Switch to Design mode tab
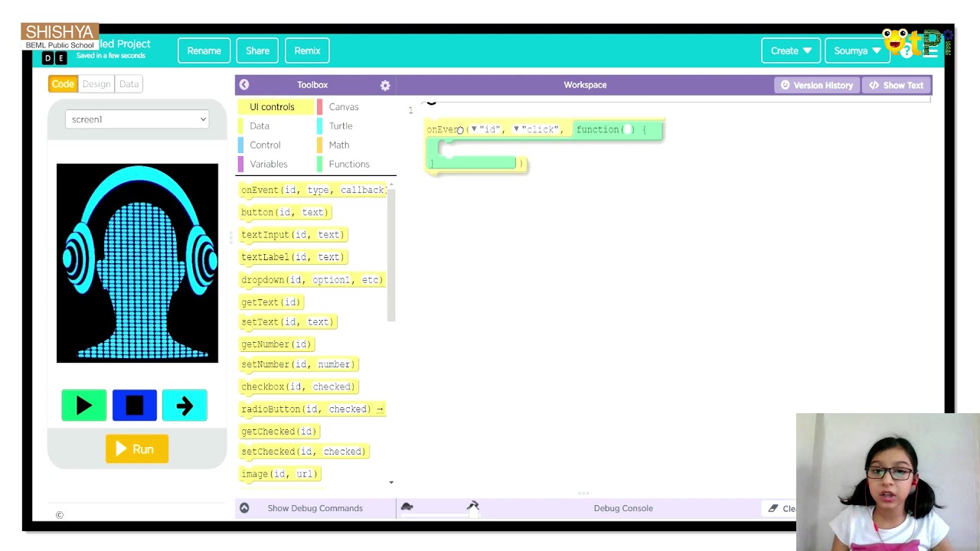Viewport: 980px width, 551px height. (x=96, y=84)
